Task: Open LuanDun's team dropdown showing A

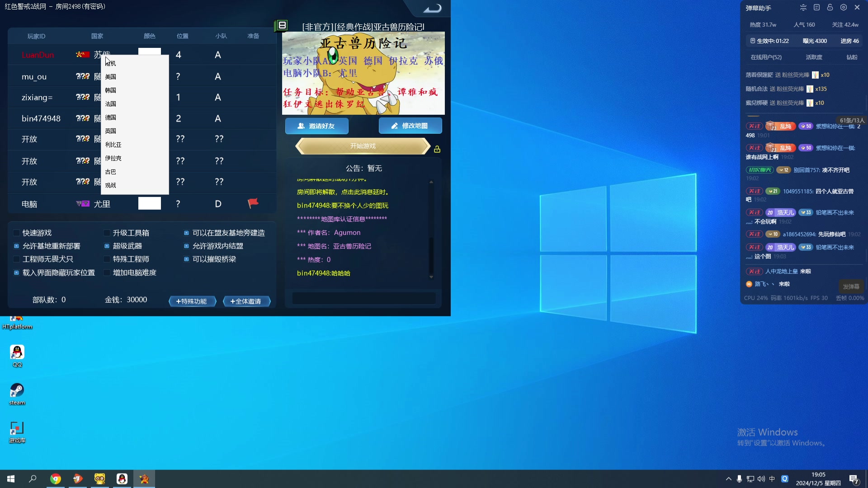Action: (218, 55)
